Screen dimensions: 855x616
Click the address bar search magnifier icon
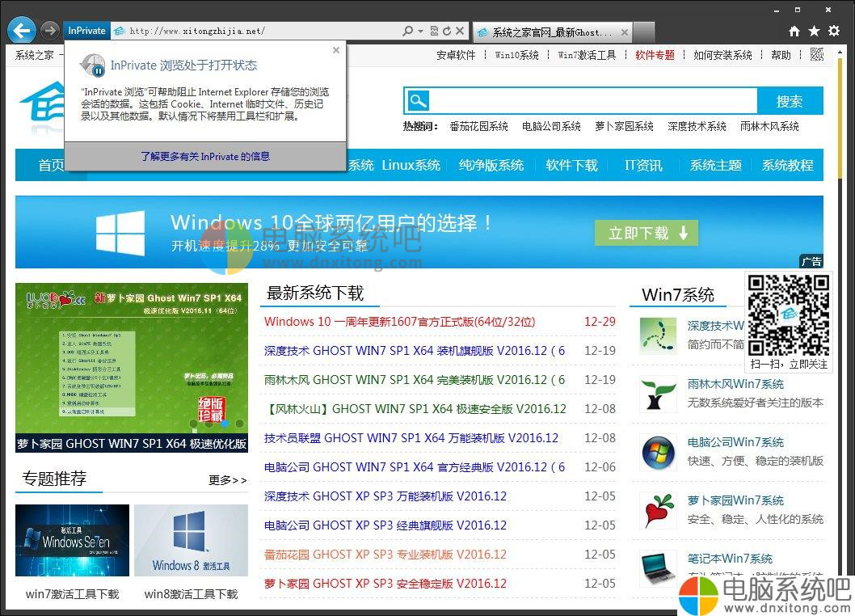pyautogui.click(x=407, y=31)
